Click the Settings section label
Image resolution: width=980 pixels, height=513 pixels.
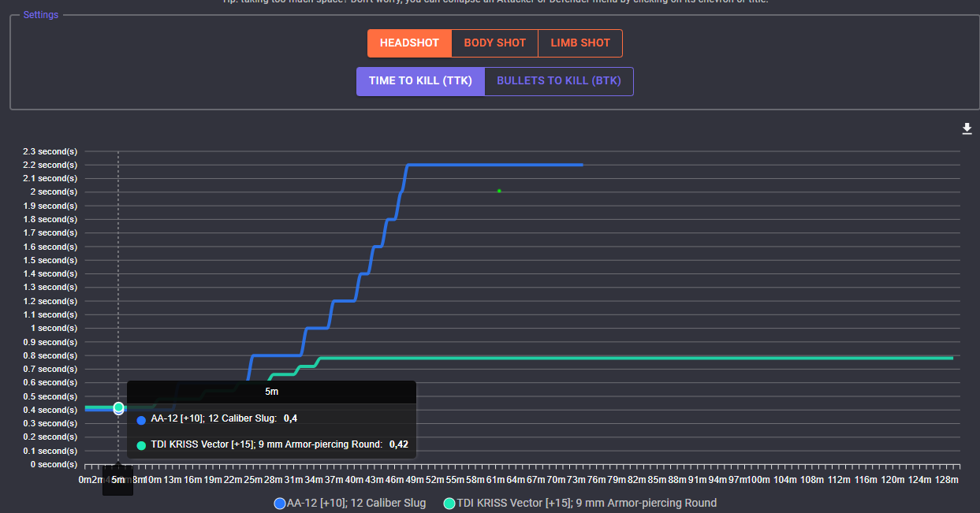(41, 15)
